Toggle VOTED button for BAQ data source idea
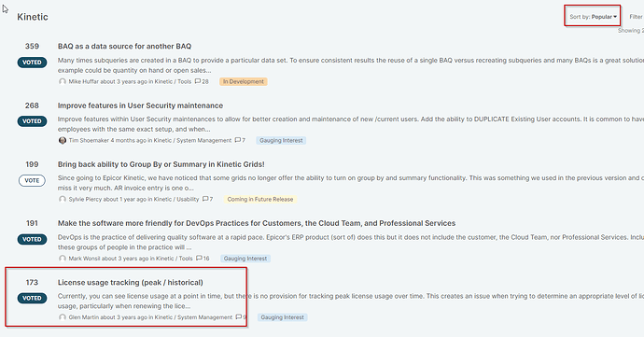Screen dimensions: 644x337 pos(32,63)
